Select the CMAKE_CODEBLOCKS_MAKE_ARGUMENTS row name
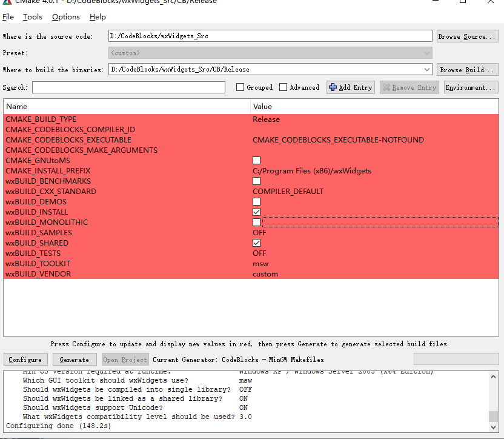The height and width of the screenshot is (439, 504). click(82, 150)
